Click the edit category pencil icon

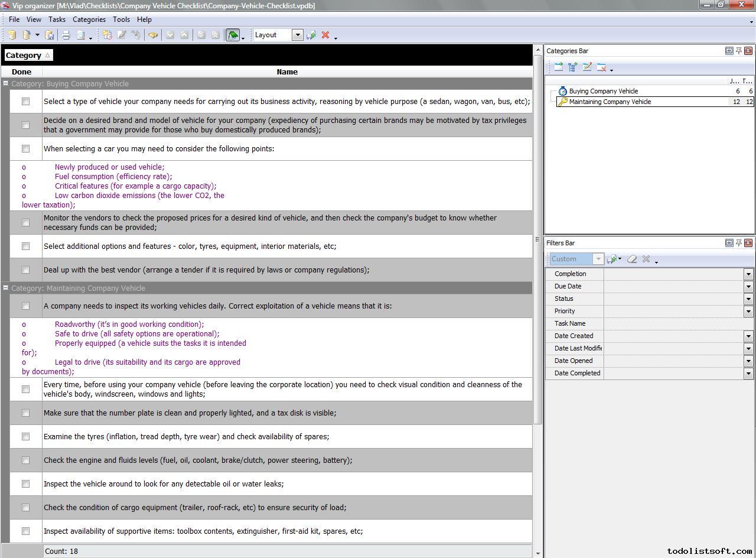(586, 67)
